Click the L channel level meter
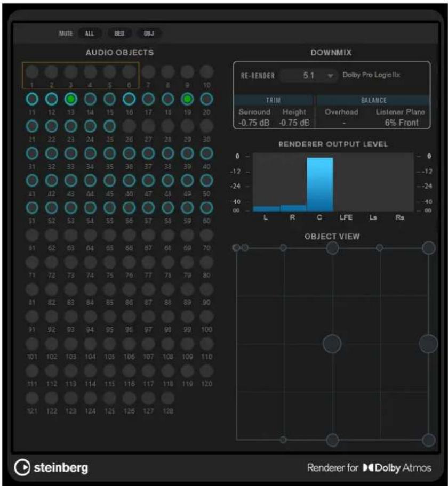Image resolution: width=448 pixels, height=486 pixels. pos(266,208)
